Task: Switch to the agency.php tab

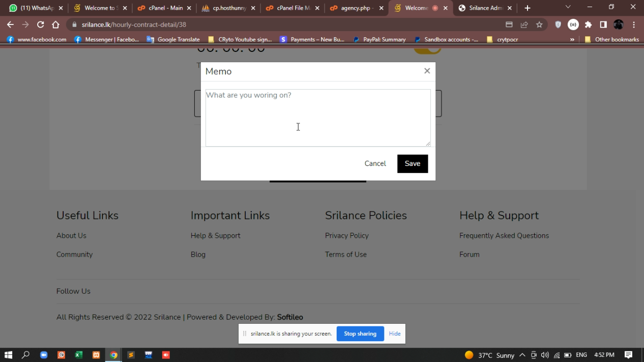Action: click(354, 8)
